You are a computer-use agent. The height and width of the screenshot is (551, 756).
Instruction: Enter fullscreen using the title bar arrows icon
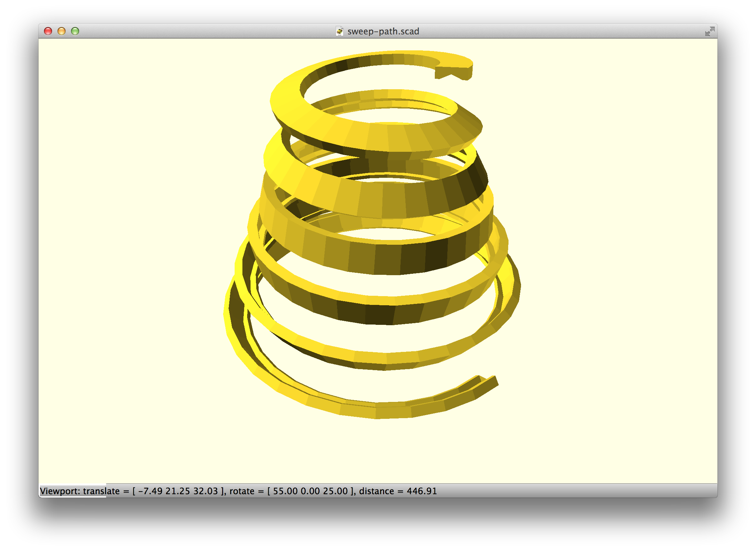pyautogui.click(x=709, y=31)
